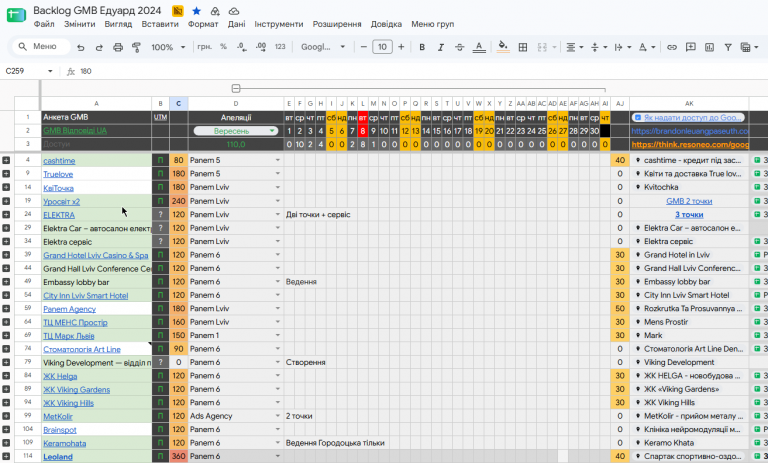Expand row group for cashtime
This screenshot has width=768, height=463.
pyautogui.click(x=6, y=160)
